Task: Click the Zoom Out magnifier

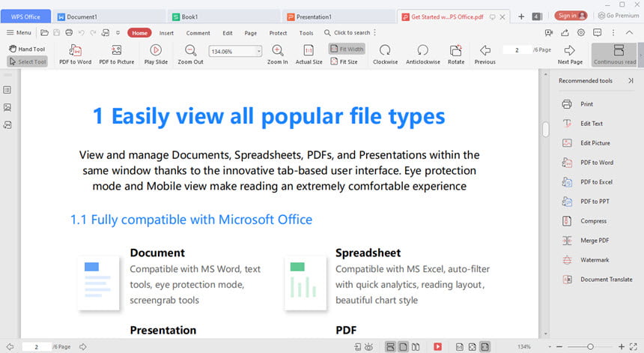Action: click(190, 55)
